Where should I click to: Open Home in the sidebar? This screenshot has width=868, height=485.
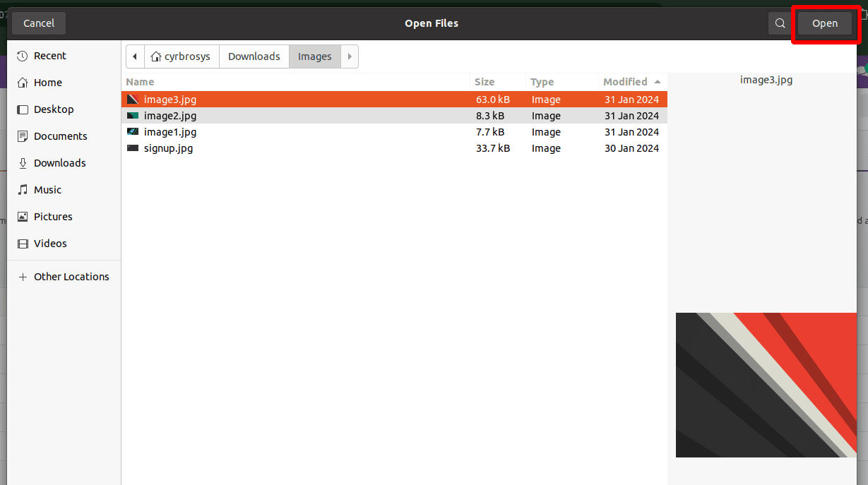pos(64,83)
